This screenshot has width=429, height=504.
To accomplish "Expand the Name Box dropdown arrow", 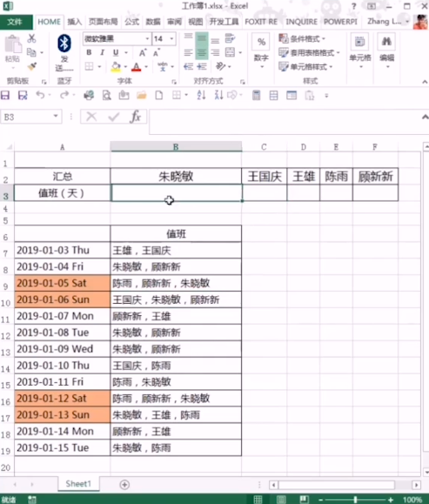I will [x=56, y=116].
